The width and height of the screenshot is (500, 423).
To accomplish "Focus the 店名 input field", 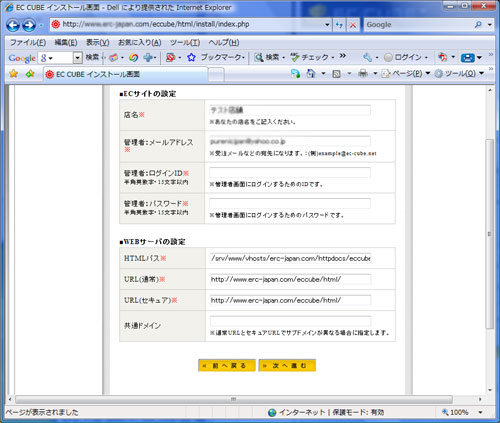I will click(x=290, y=110).
